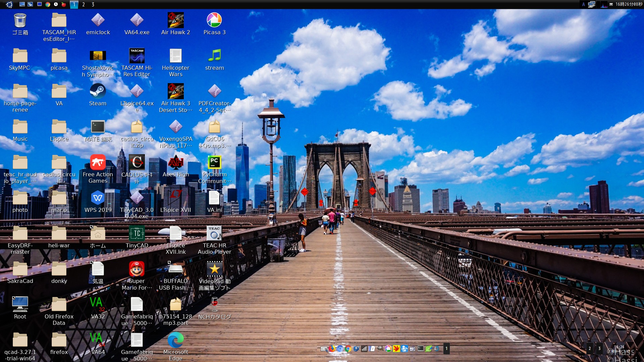
Task: Toggle the input method indicator A
Action: tap(584, 4)
